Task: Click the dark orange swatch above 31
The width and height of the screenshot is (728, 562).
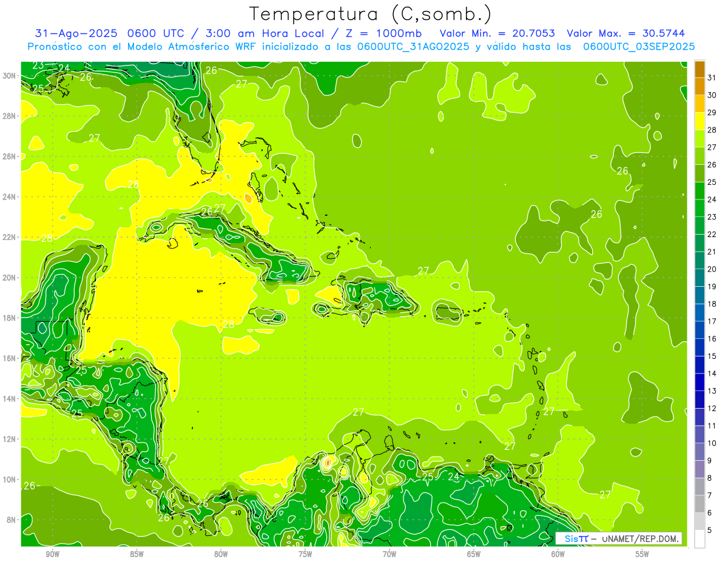Action: pos(699,69)
